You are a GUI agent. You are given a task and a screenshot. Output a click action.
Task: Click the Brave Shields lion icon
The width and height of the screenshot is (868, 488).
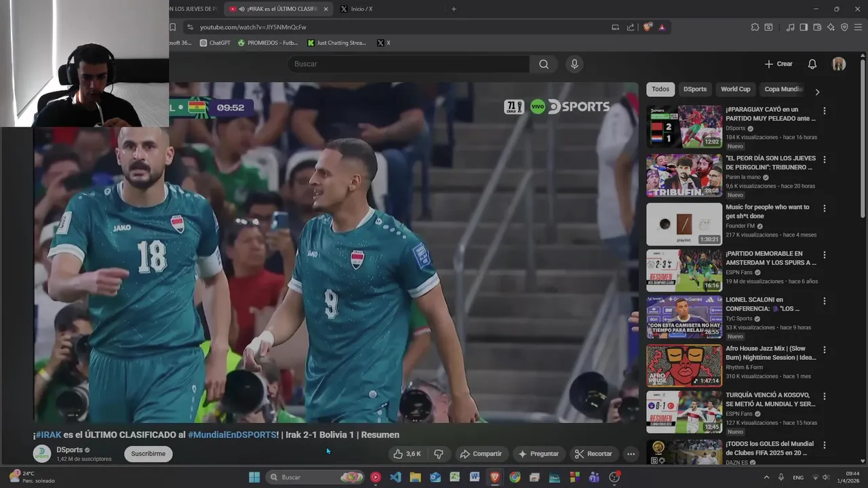(648, 27)
